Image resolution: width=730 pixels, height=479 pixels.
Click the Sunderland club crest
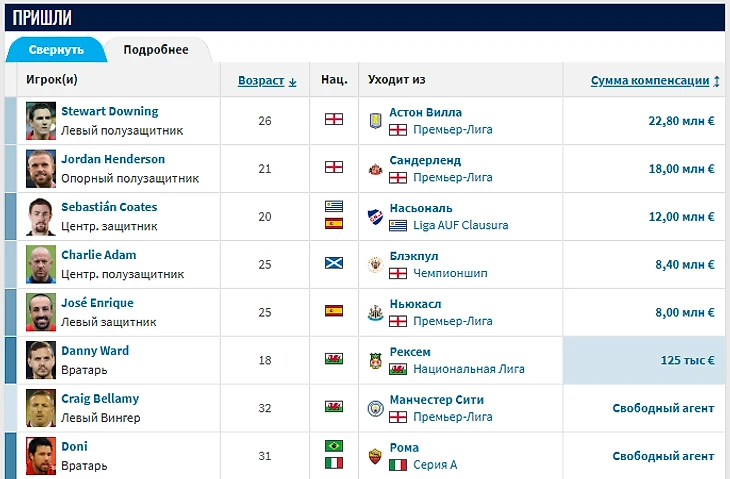point(376,168)
